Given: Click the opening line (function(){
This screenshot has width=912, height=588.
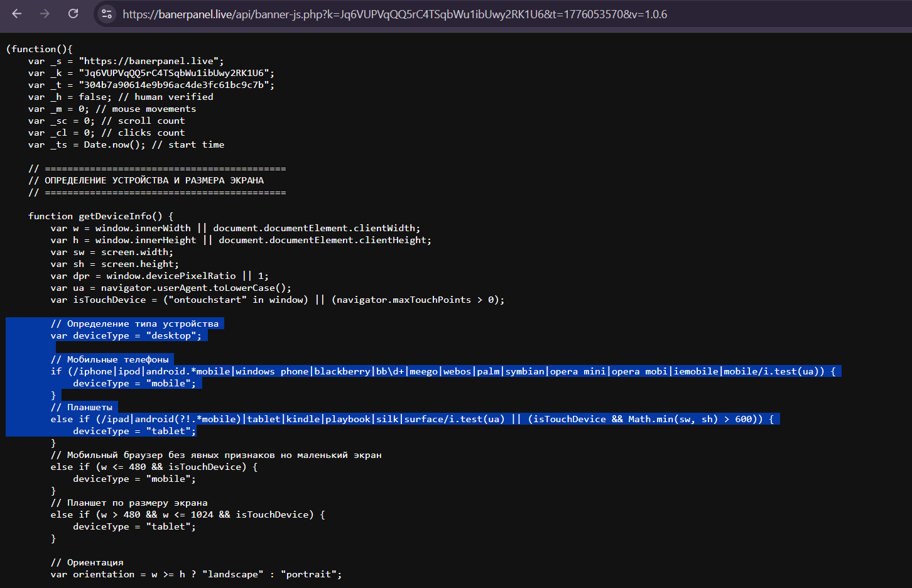Looking at the screenshot, I should tap(40, 49).
